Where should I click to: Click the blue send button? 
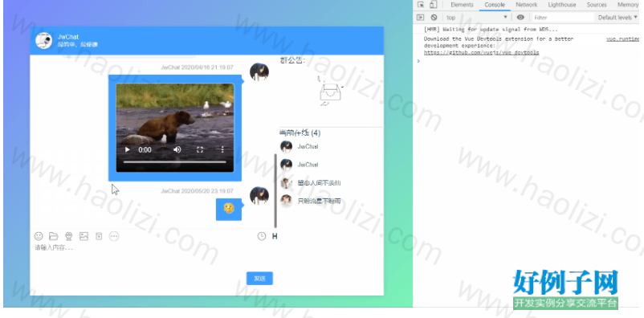(x=259, y=278)
